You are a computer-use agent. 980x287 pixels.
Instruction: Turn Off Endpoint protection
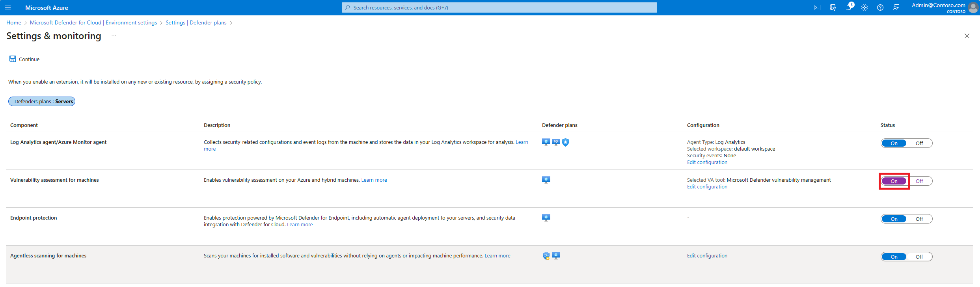point(919,219)
